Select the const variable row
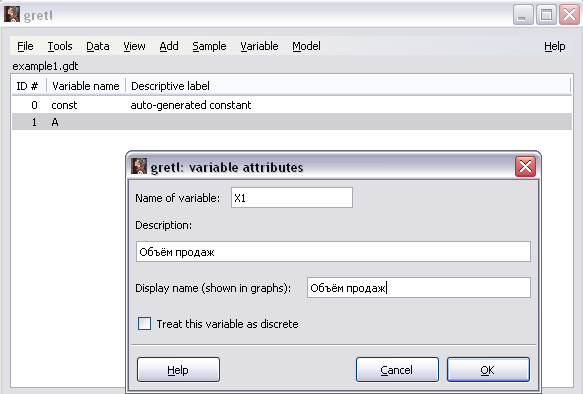The height and width of the screenshot is (394, 583). coord(292,105)
